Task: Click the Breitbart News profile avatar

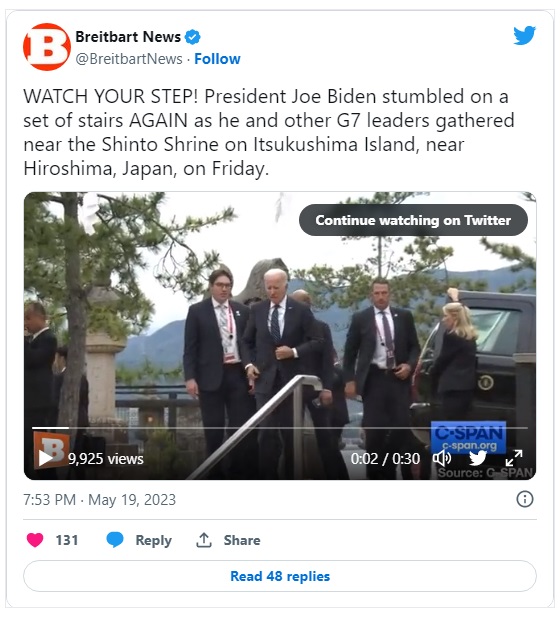Action: click(x=47, y=47)
